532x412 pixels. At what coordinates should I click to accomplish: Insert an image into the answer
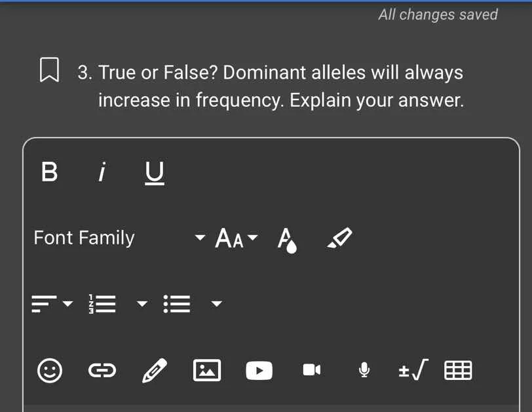click(x=206, y=370)
